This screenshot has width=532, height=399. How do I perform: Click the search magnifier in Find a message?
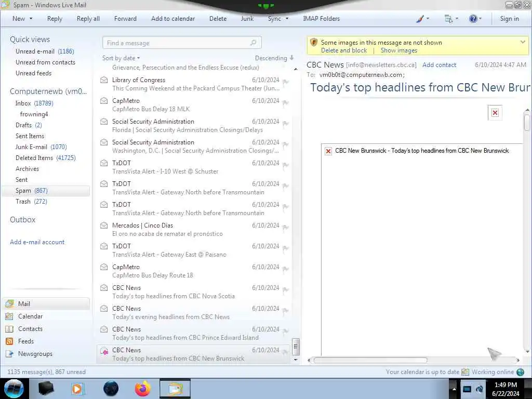(x=253, y=43)
